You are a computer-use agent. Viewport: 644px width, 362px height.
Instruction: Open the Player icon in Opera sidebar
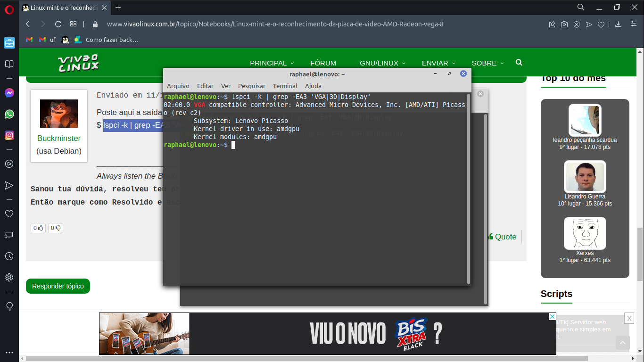click(x=9, y=164)
